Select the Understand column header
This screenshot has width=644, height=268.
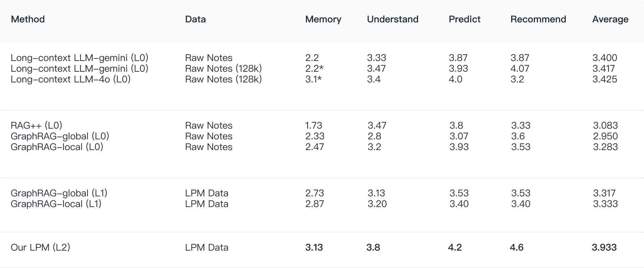(x=393, y=19)
